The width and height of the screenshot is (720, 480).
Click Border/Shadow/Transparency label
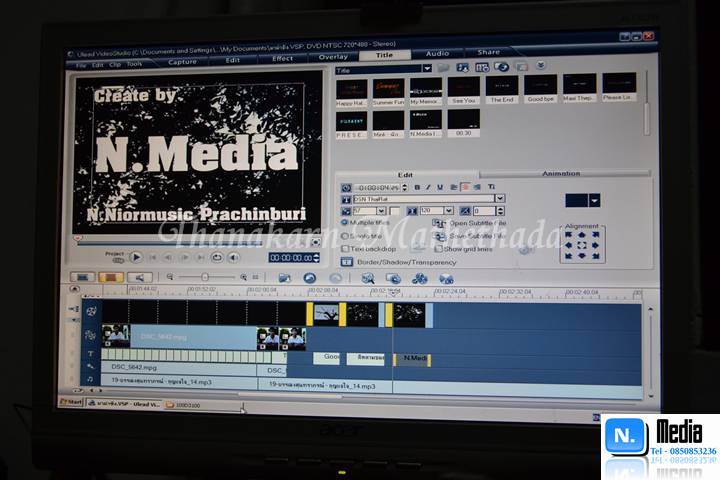coord(406,262)
